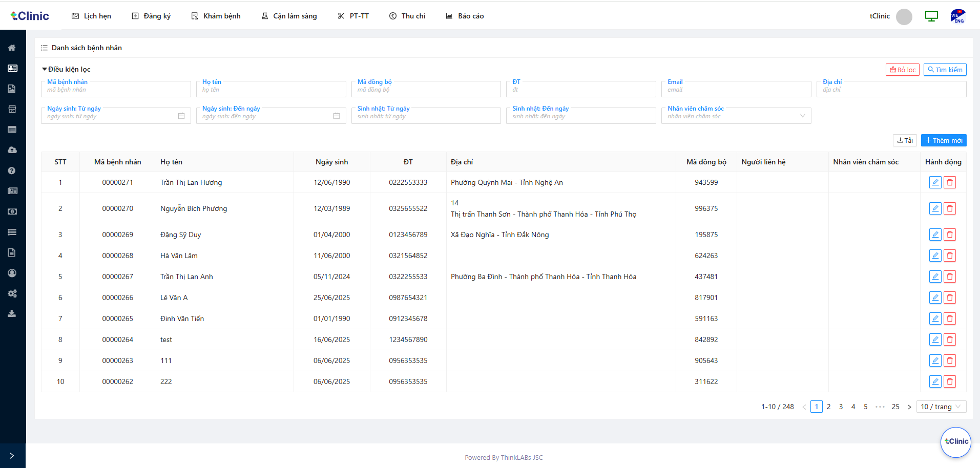Click patient code 00000271
Viewport: 980px width, 468px height.
click(118, 182)
